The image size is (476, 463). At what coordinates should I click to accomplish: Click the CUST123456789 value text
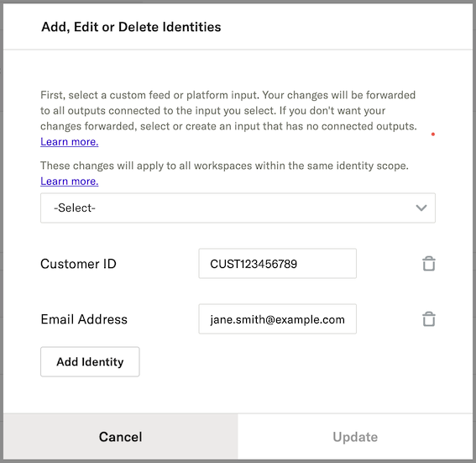coord(254,264)
